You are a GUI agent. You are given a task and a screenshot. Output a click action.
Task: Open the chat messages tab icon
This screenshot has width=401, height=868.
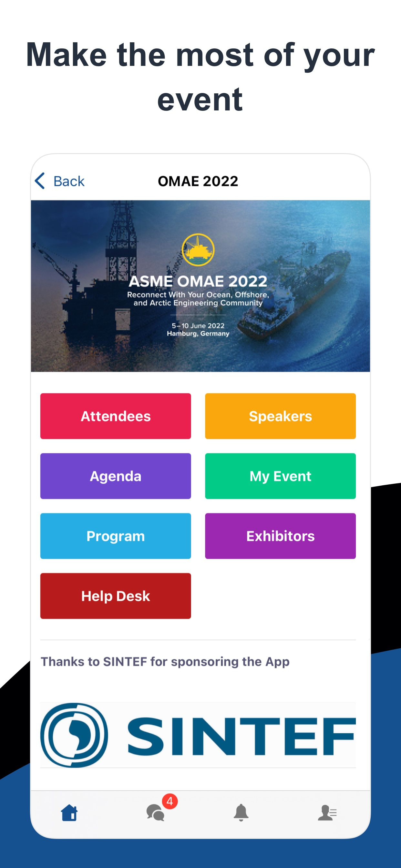(x=155, y=813)
